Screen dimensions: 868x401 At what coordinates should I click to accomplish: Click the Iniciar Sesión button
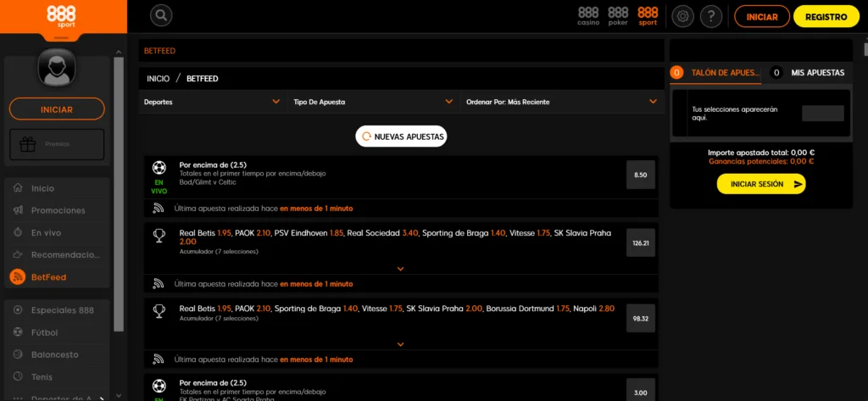760,183
